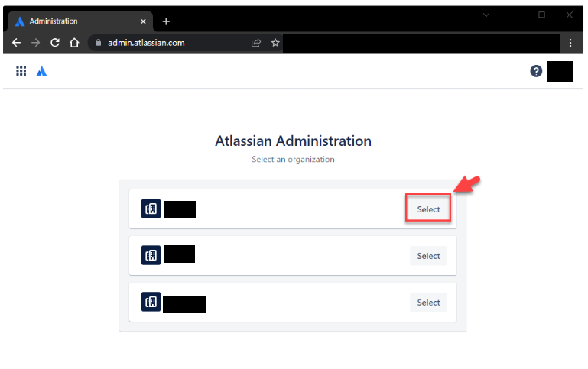Select the second organization in the list
The width and height of the screenshot is (588, 369).
428,255
